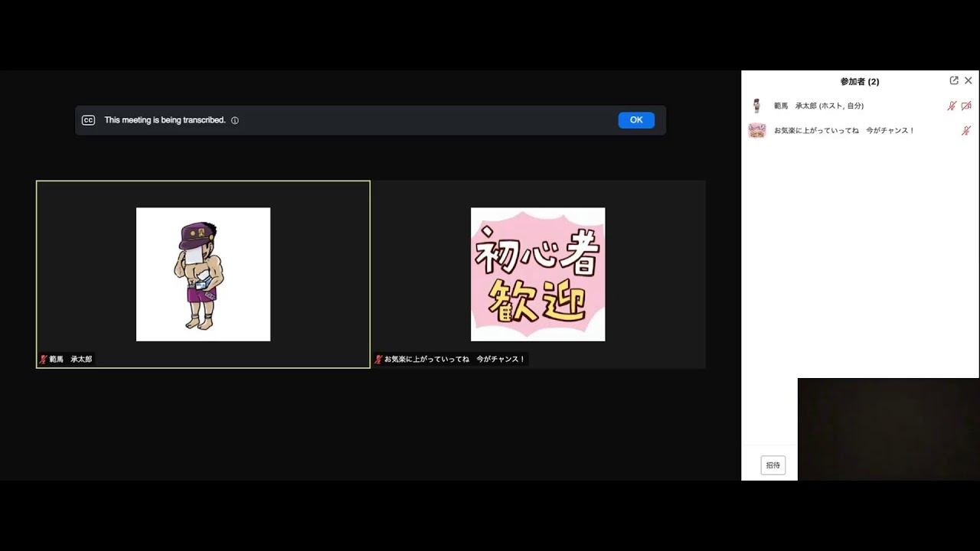Image resolution: width=980 pixels, height=551 pixels.
Task: Click the 招待 invite button
Action: [x=773, y=465]
